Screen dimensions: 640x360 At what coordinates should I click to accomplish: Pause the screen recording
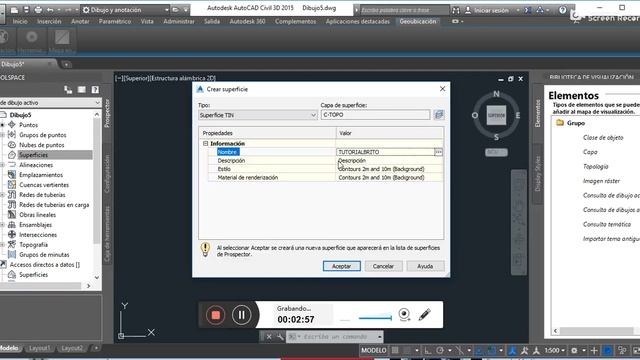(x=241, y=315)
